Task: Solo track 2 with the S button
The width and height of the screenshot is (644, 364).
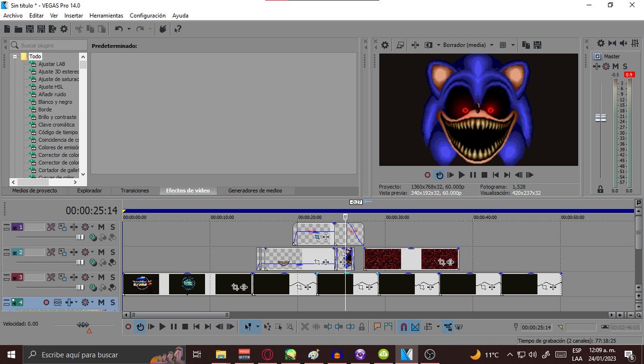Action: point(113,252)
